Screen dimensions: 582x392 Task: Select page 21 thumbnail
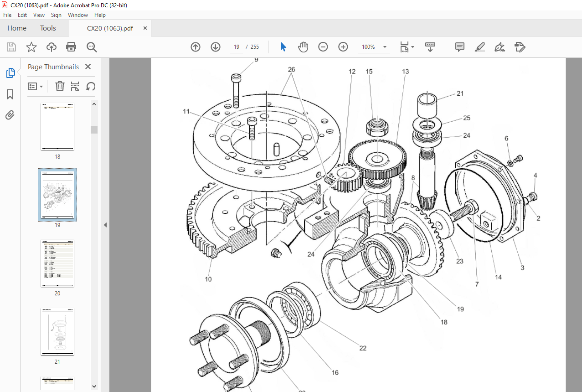coord(57,331)
